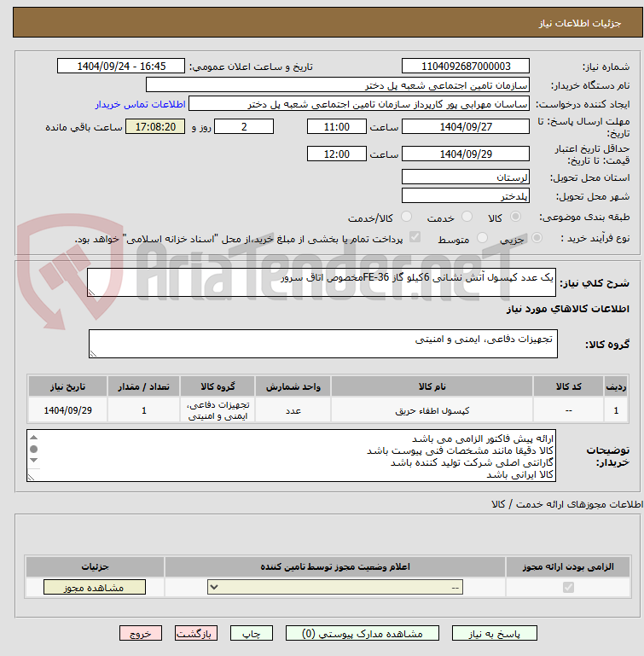Viewport: 644px width, 656px height.
Task: Click the goods group text area
Action: click(322, 344)
